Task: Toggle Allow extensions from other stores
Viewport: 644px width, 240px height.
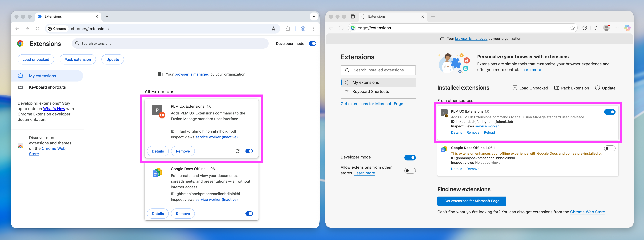Action: point(410,171)
